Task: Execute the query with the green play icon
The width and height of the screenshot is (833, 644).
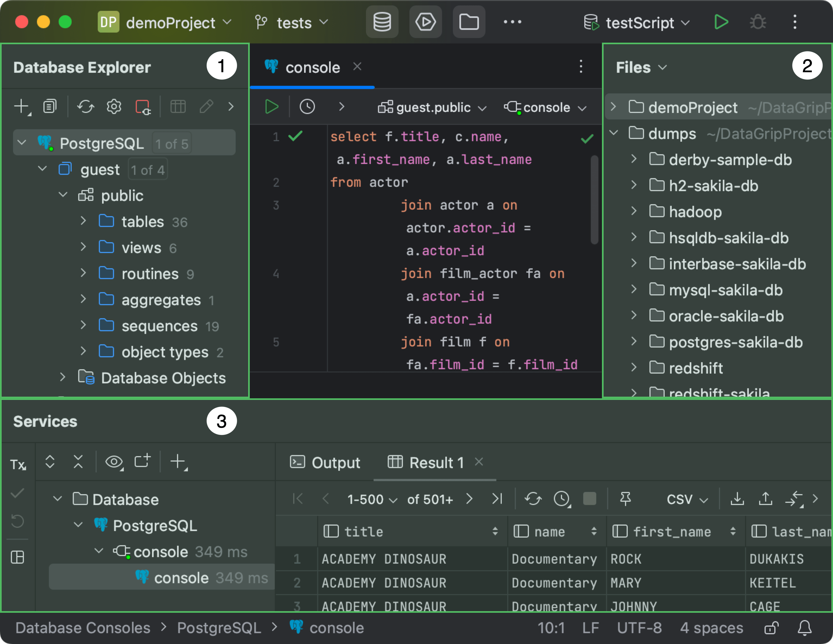Action: point(271,107)
